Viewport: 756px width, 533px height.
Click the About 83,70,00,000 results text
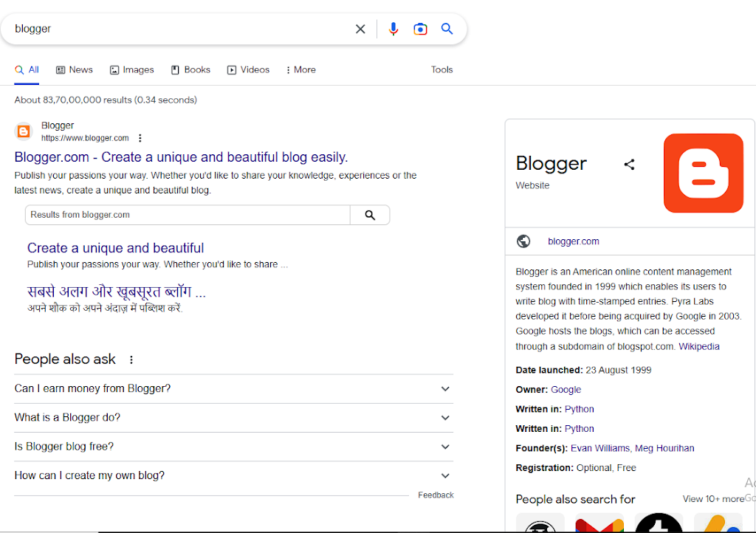tap(106, 100)
